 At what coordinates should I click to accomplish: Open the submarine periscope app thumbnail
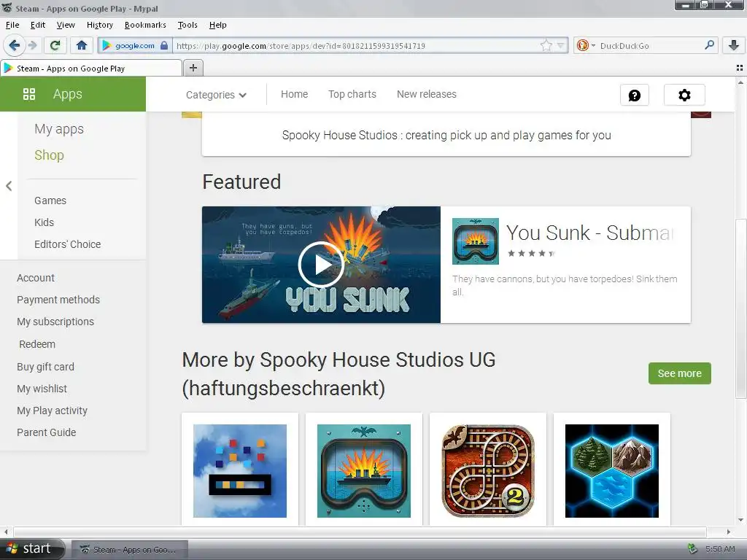(363, 470)
